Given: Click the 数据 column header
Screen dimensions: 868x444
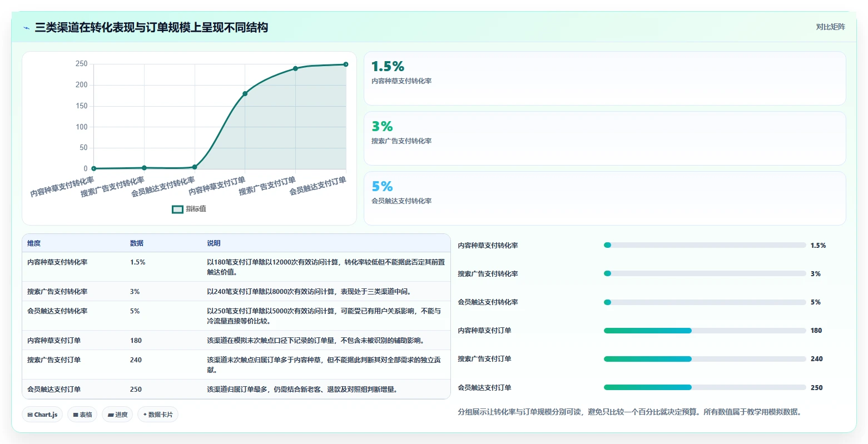Looking at the screenshot, I should point(137,243).
